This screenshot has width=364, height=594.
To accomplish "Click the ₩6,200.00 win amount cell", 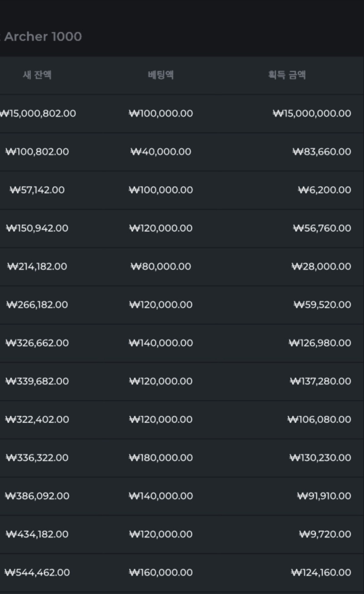I will pyautogui.click(x=325, y=190).
